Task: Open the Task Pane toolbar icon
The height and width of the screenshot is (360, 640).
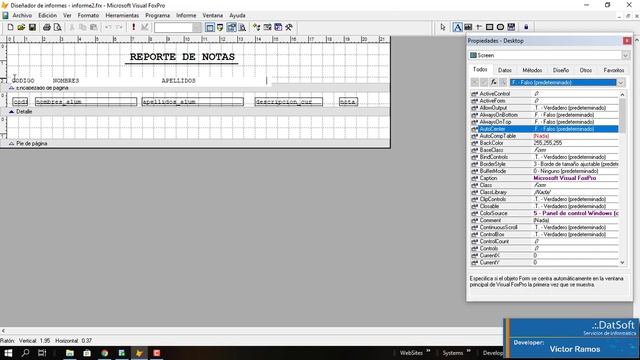Action: 278,27
